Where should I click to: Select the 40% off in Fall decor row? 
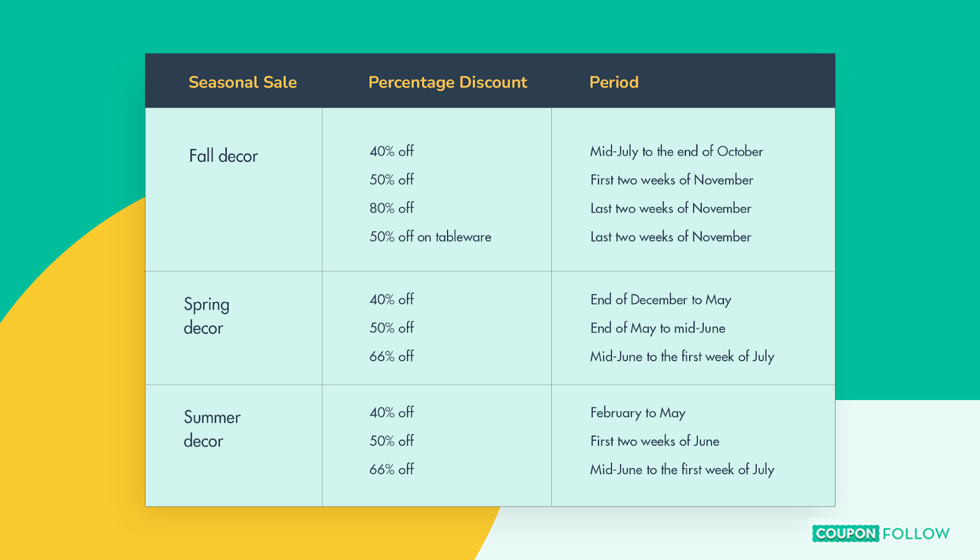[x=392, y=151]
